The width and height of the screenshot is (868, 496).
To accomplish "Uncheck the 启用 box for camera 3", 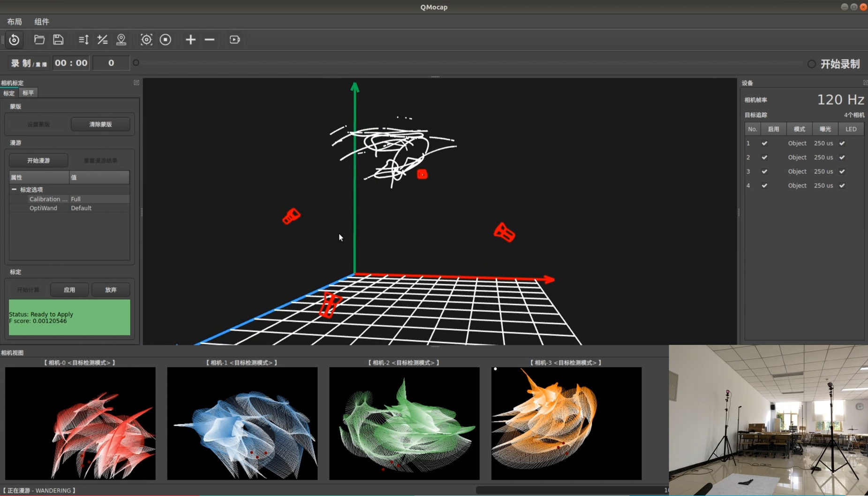I will (x=764, y=171).
